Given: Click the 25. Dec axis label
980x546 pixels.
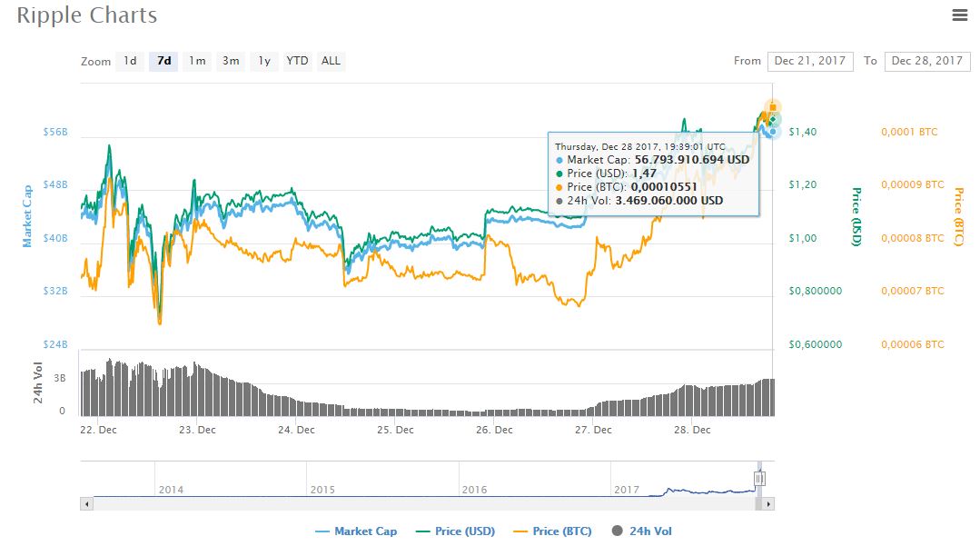Looking at the screenshot, I should 395,430.
